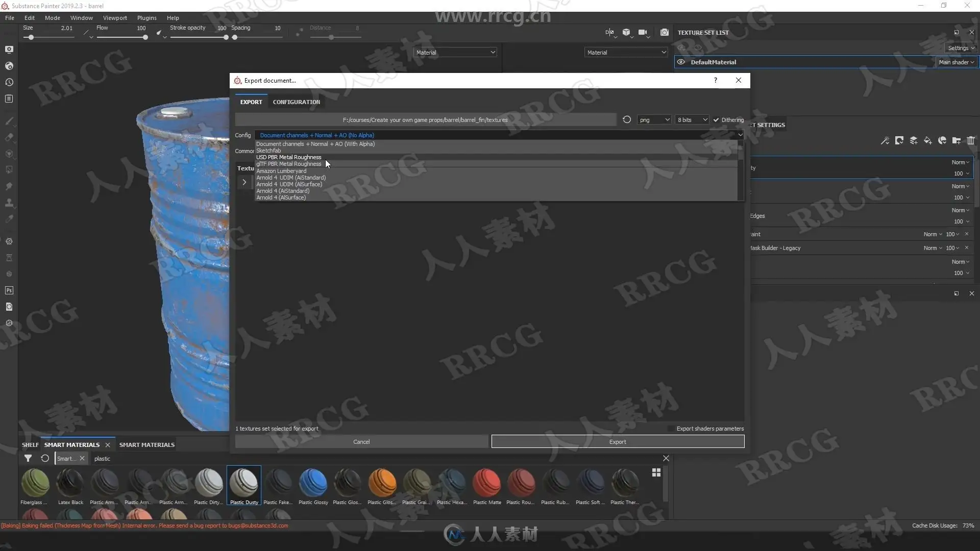Enable Export shaders parameters checkbox
The height and width of the screenshot is (551, 980).
tap(671, 429)
